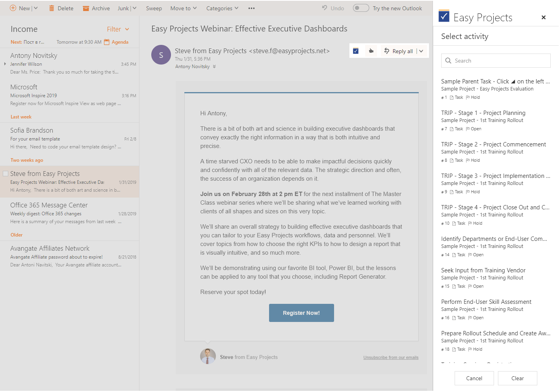Image resolution: width=559 pixels, height=392 pixels.
Task: Open the Filter dropdown
Action: click(x=118, y=29)
